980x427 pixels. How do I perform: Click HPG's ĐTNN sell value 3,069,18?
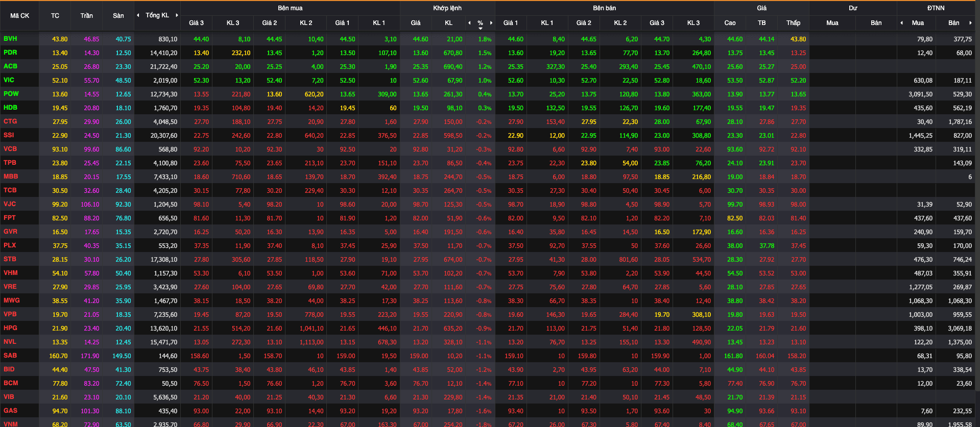pyautogui.click(x=960, y=329)
